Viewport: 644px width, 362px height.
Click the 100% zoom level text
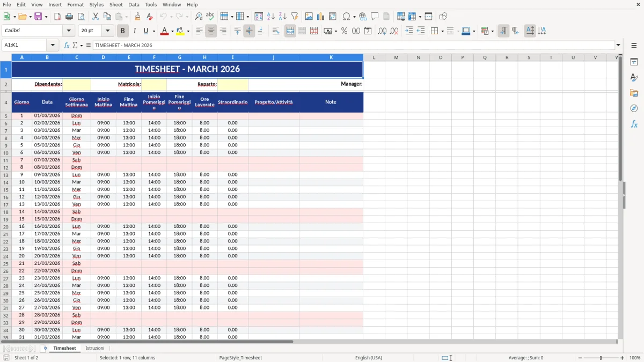[635, 358]
